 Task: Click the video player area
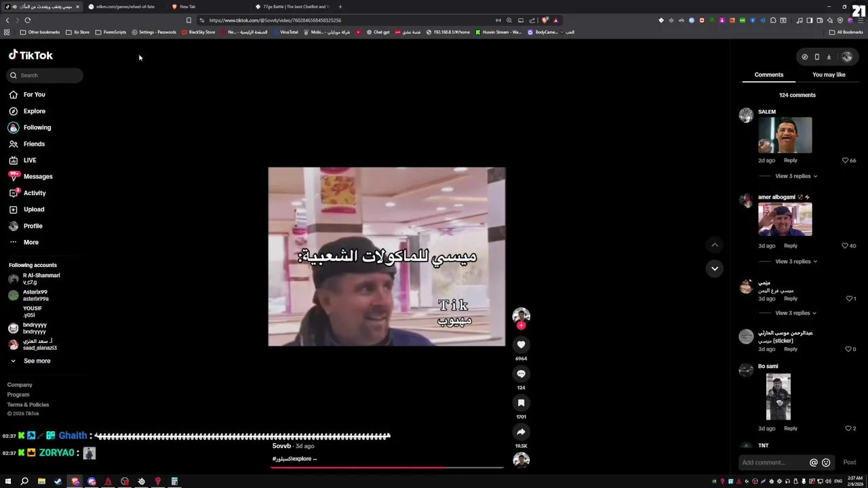click(x=387, y=257)
